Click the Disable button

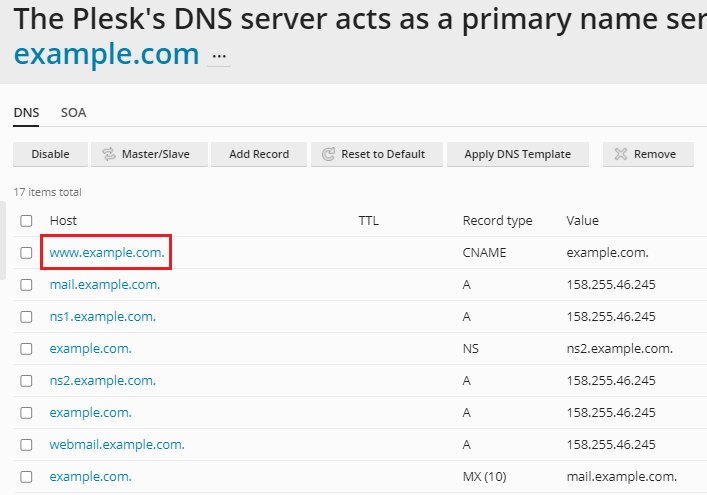(50, 154)
